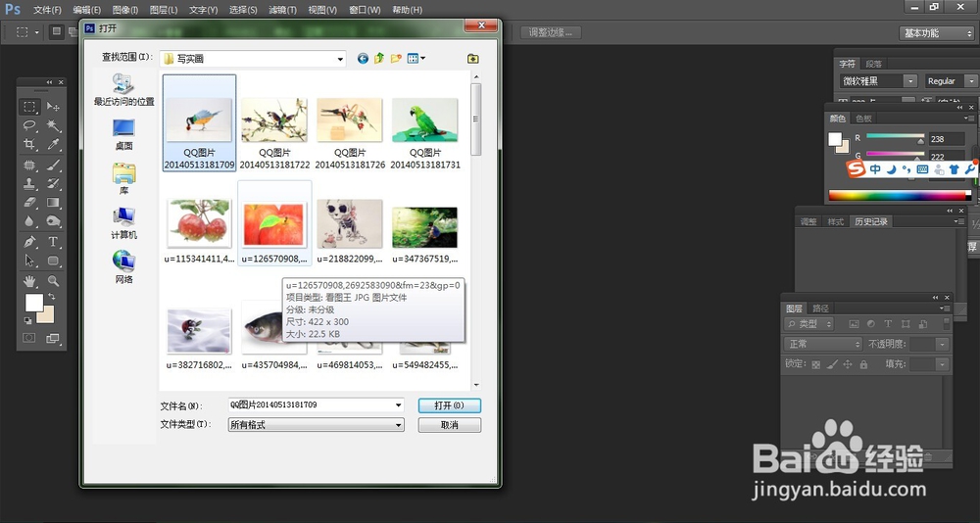The image size is (980, 523).
Task: Select the Rounded Rectangle shape tool
Action: pos(53,261)
